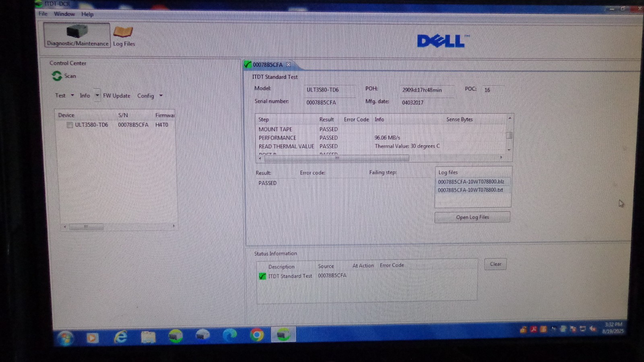Click test steps horizontal scrollbar thumb

coord(336,158)
